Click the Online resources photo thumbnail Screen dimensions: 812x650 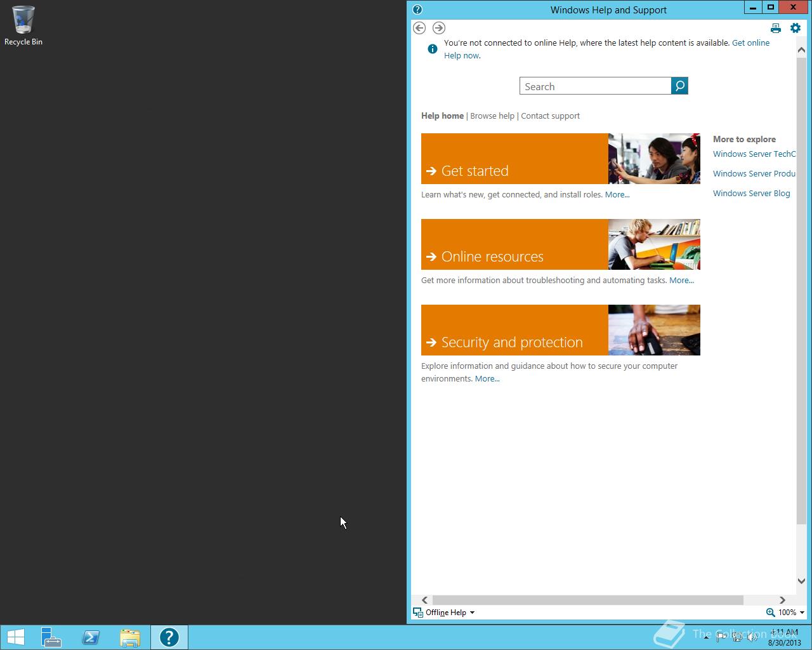(x=654, y=244)
